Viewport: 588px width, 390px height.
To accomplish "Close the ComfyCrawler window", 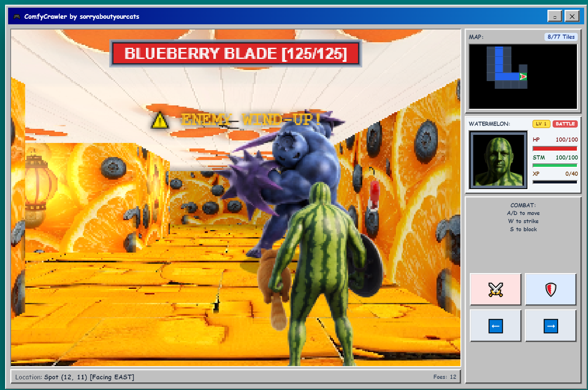I will pos(572,16).
